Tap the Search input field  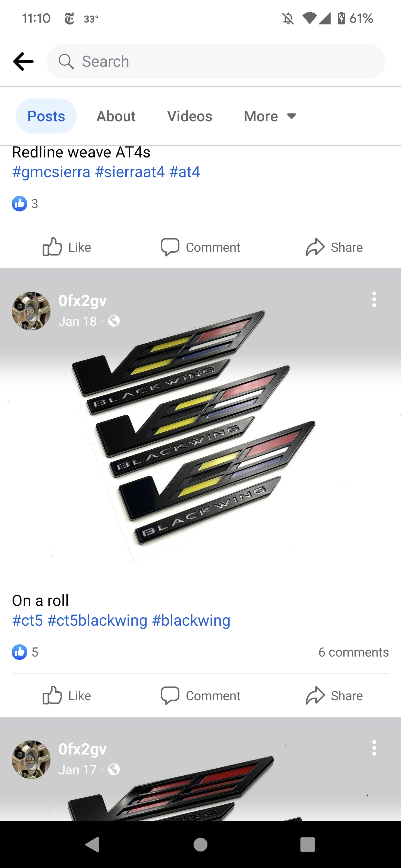tap(216, 61)
